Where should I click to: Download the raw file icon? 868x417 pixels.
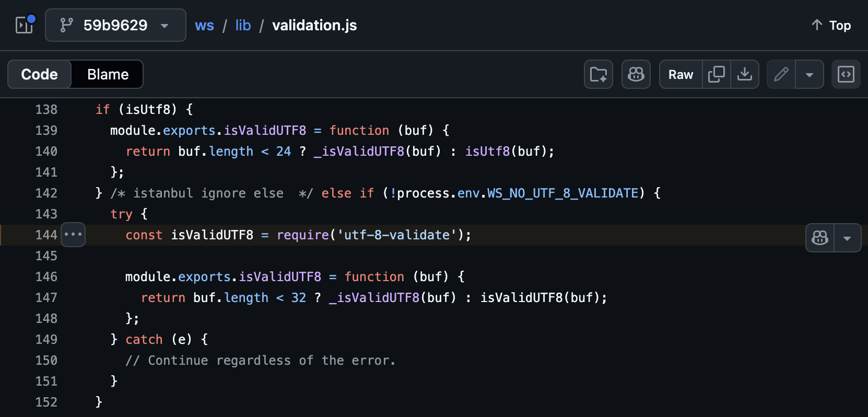click(x=744, y=74)
